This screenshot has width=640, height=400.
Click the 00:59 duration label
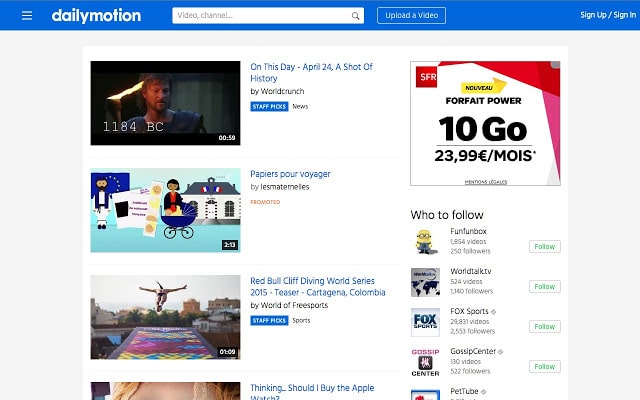click(x=227, y=138)
